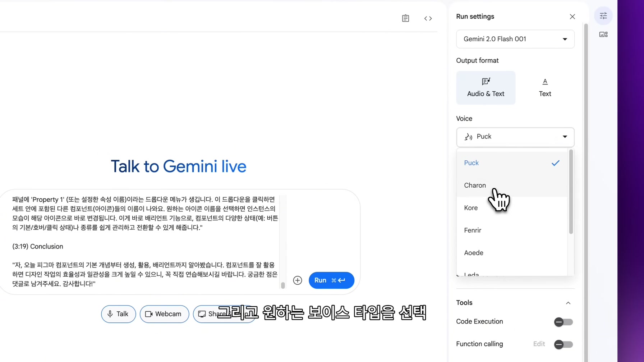Click the plus add-attachment icon
Screen dimensions: 644x362
click(x=297, y=280)
